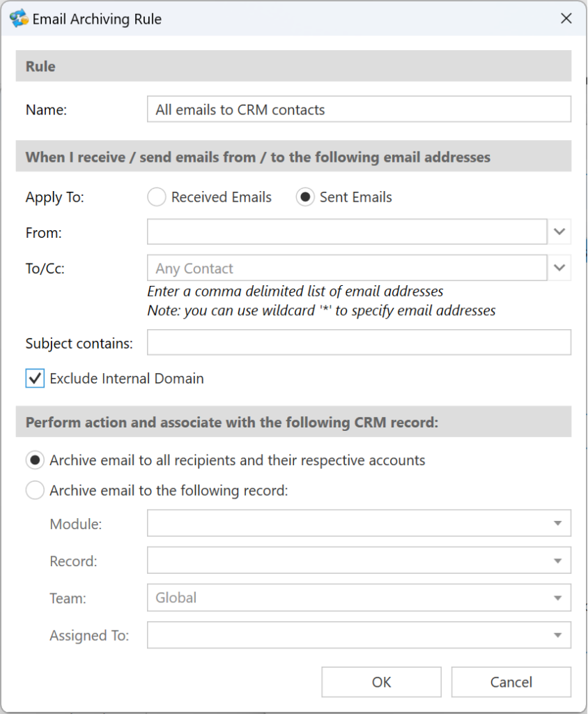Click the Email Archiving Rule app icon
The image size is (588, 714).
point(19,18)
